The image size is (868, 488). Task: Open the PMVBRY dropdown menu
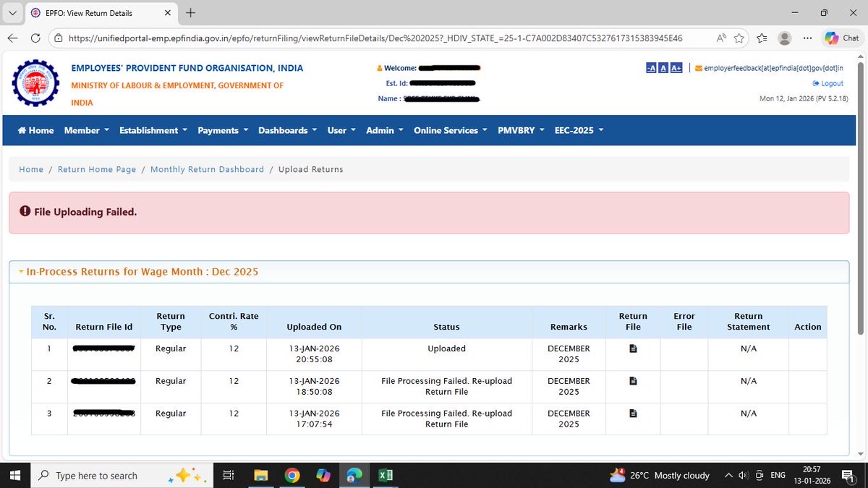click(x=521, y=130)
